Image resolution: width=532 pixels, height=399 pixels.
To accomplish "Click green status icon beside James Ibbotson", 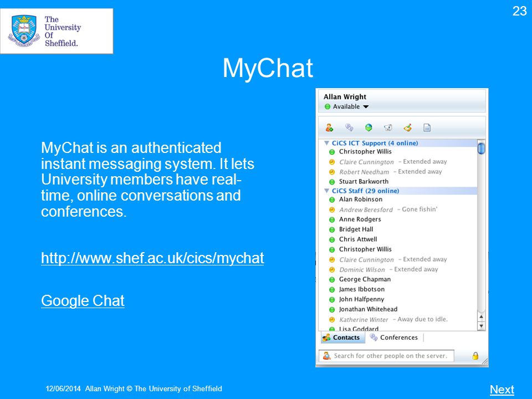I will coord(332,290).
